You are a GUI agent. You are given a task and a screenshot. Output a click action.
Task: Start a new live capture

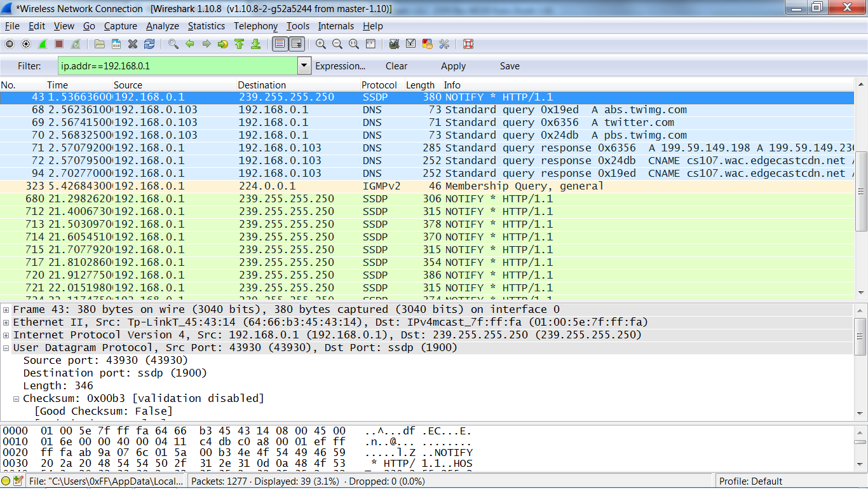[x=43, y=44]
